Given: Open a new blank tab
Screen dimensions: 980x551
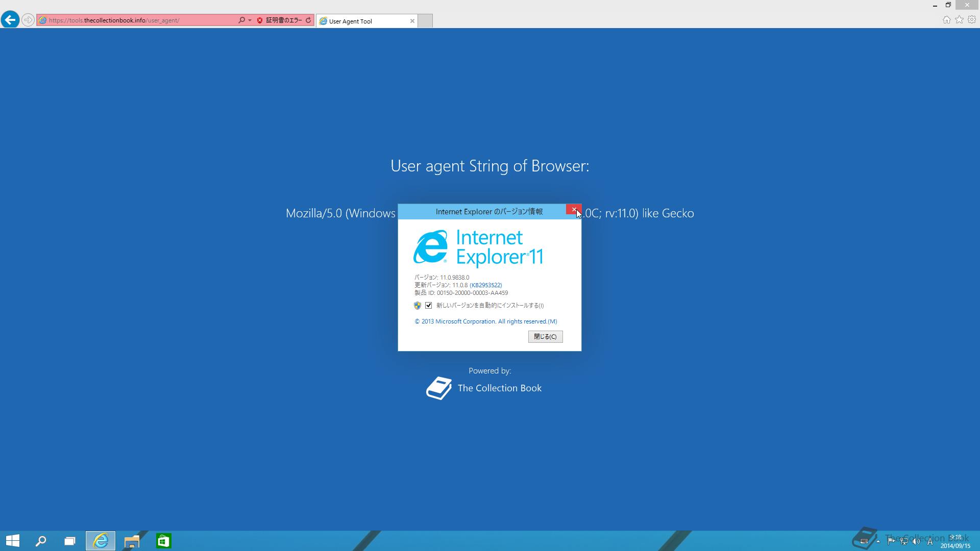Looking at the screenshot, I should (425, 21).
